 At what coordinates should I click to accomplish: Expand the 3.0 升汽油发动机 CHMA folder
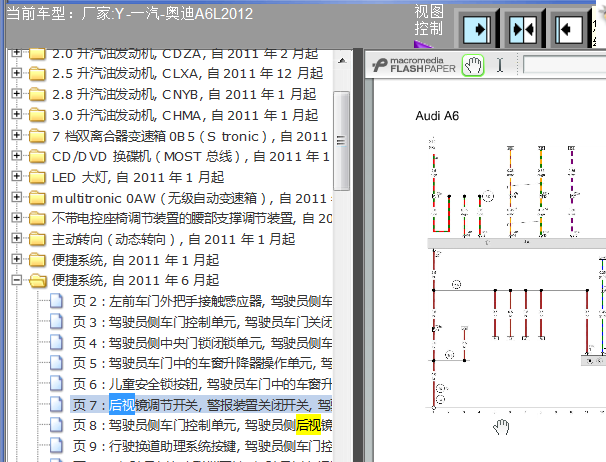tap(17, 114)
